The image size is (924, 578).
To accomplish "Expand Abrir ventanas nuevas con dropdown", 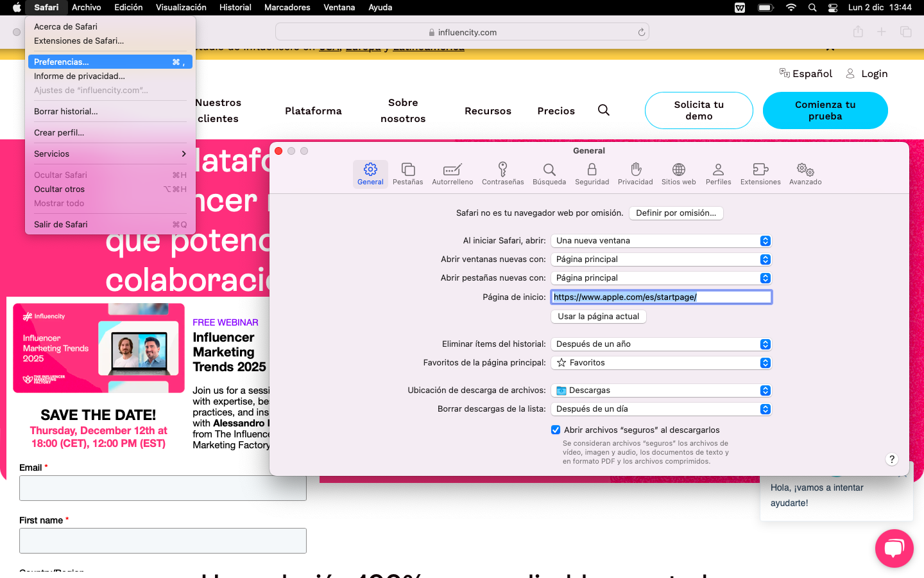I will [x=661, y=259].
